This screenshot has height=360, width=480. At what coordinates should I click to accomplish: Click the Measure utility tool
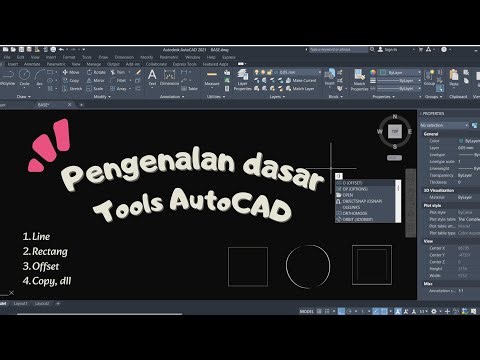click(x=212, y=78)
